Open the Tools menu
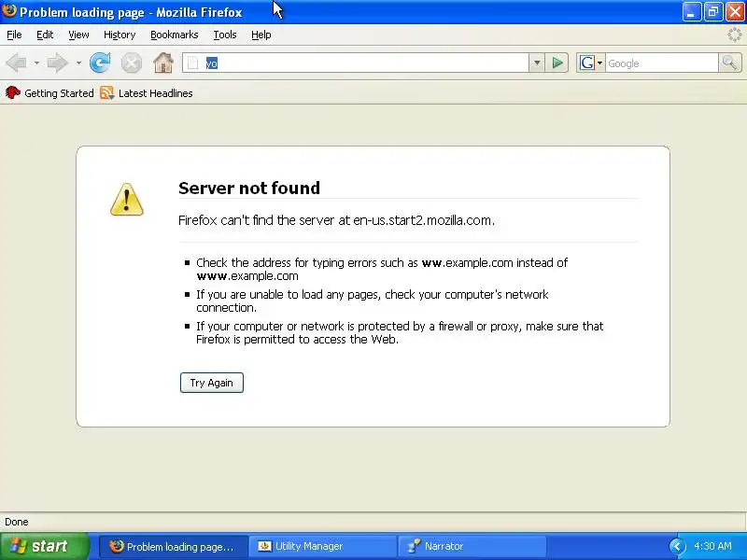The image size is (747, 560). 225,35
